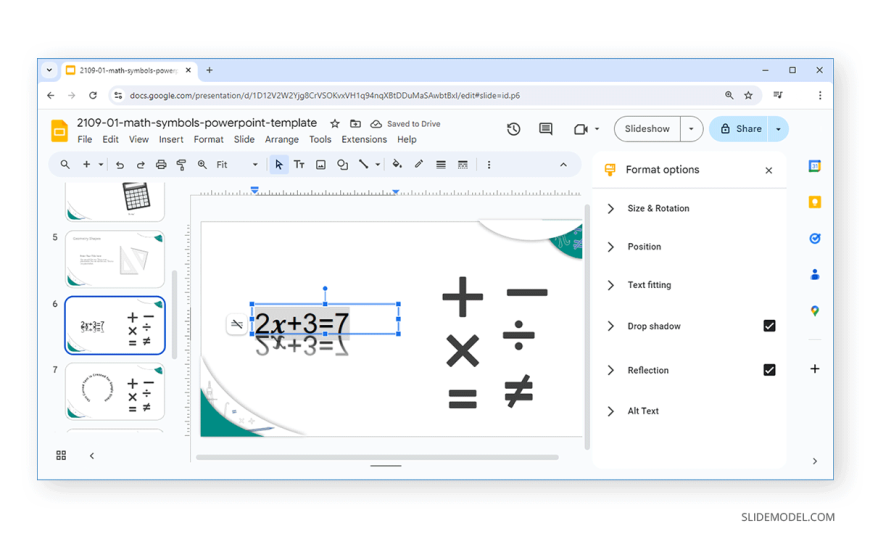Open the toolbar more options icon
Image resolution: width=870 pixels, height=539 pixels.
tap(489, 165)
